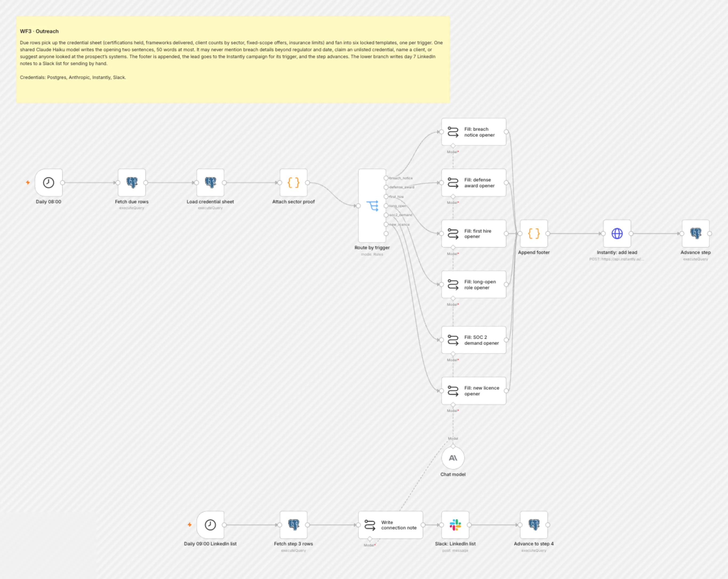Click the Credentials line in the sticky note
728x579 pixels.
point(73,77)
